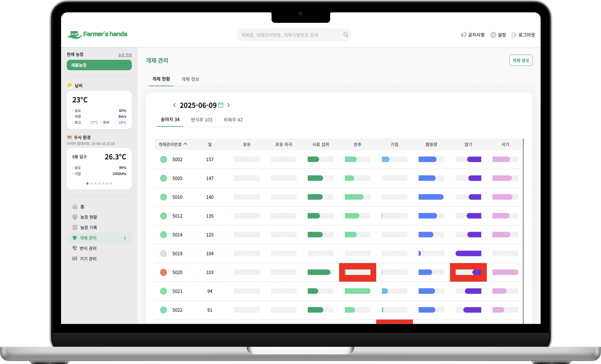601x364 pixels.
Task: Click the weather sun icon
Action: (x=70, y=85)
